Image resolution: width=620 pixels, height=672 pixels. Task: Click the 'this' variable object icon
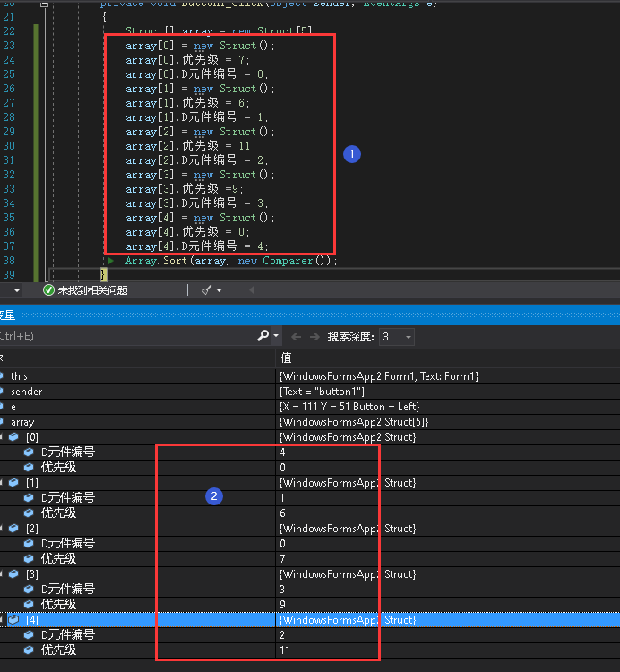tap(3, 376)
